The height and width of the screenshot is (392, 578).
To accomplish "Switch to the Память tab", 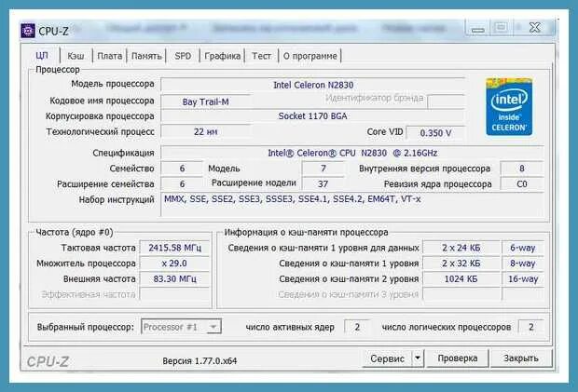I will click(146, 56).
